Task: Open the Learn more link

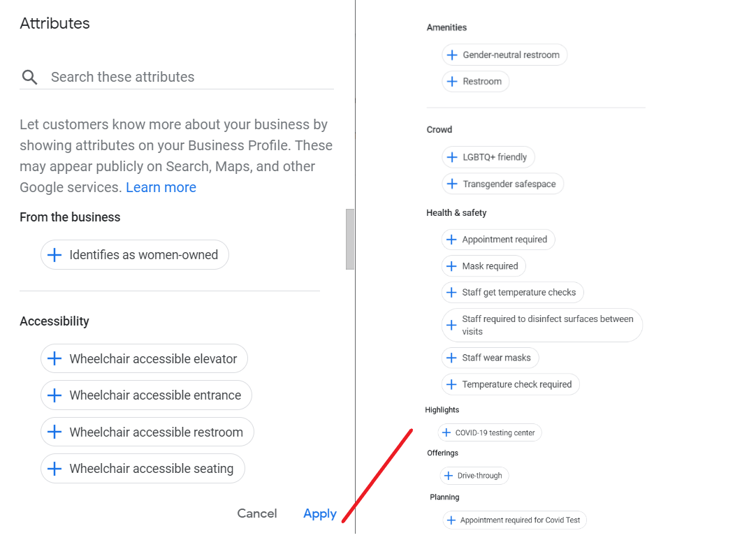Action: click(x=161, y=187)
